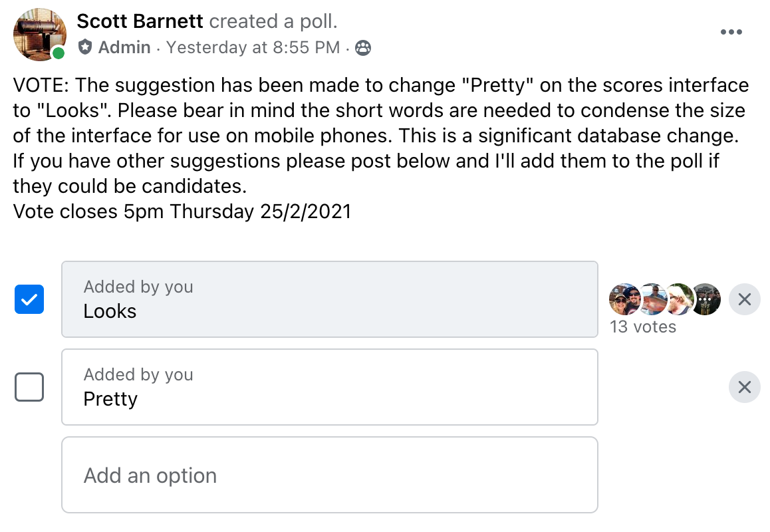Screen dimensions: 770x532
Task: Click the green online status dot
Action: point(59,53)
